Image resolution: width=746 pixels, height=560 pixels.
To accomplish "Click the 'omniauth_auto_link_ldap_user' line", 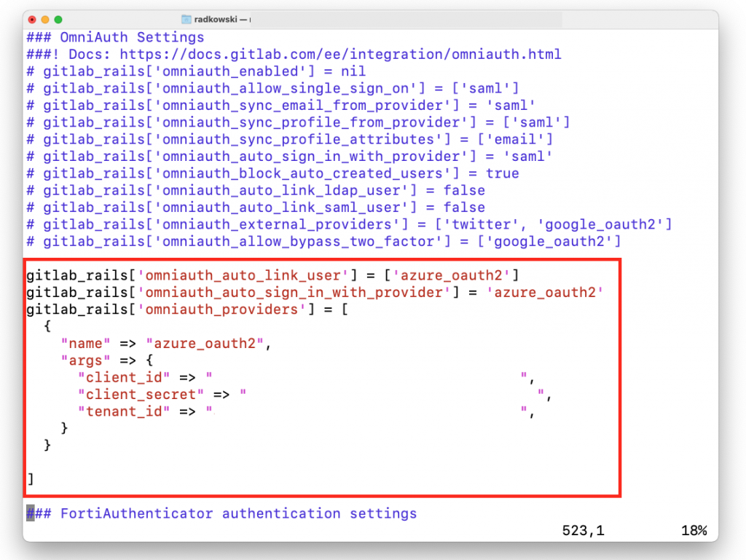I will point(256,191).
